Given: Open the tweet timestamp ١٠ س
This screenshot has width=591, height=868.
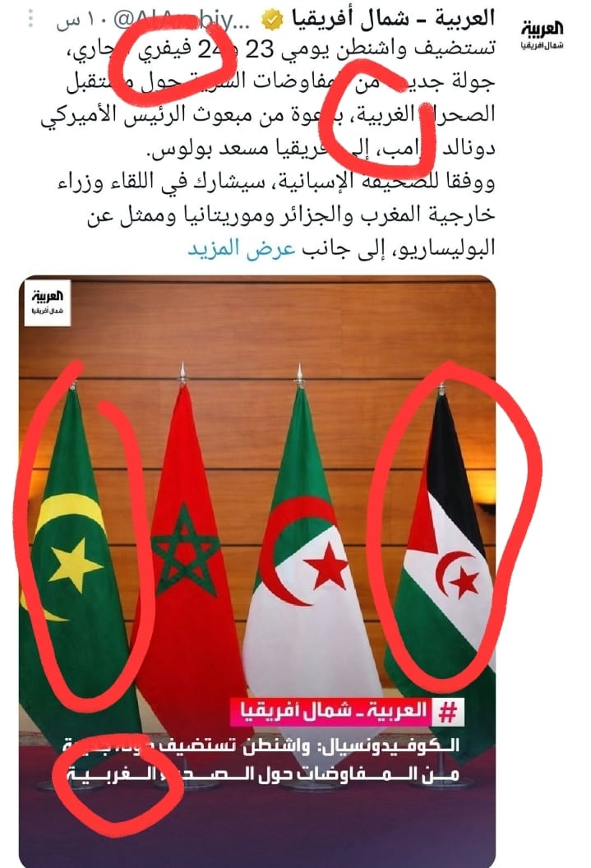Looking at the screenshot, I should pos(77,21).
